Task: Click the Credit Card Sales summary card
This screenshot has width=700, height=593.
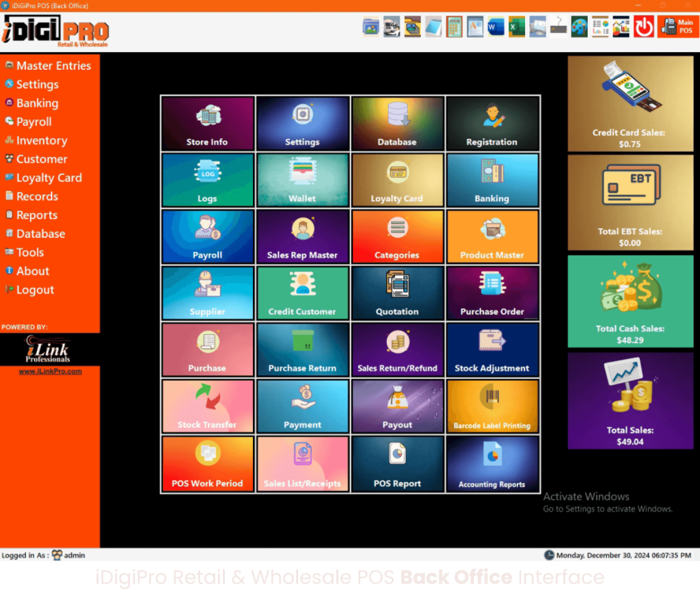Action: point(630,103)
